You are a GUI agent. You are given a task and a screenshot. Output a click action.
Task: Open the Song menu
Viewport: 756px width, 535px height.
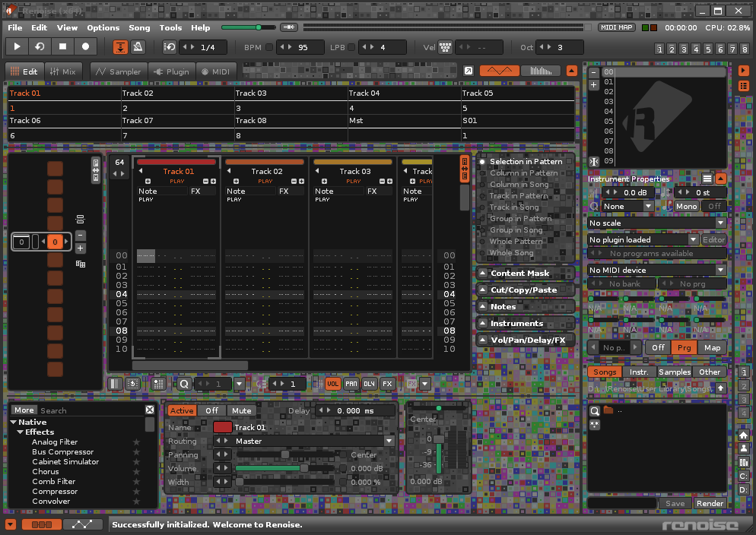[x=139, y=27]
